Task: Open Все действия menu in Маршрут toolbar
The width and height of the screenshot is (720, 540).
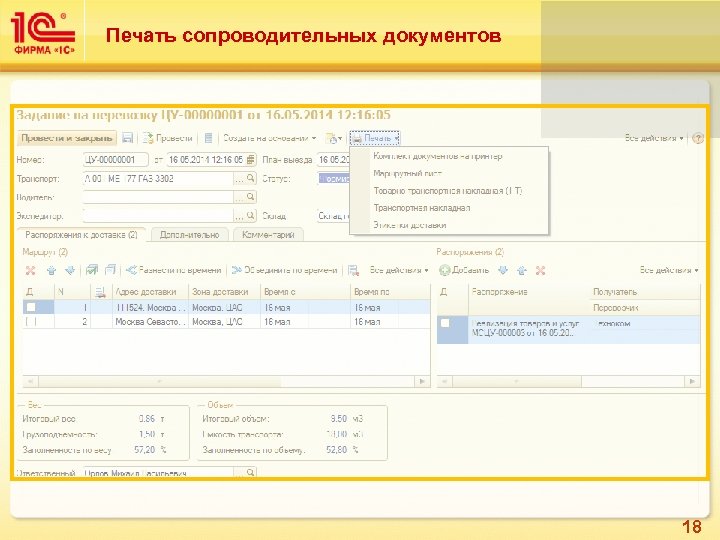Action: click(x=399, y=270)
